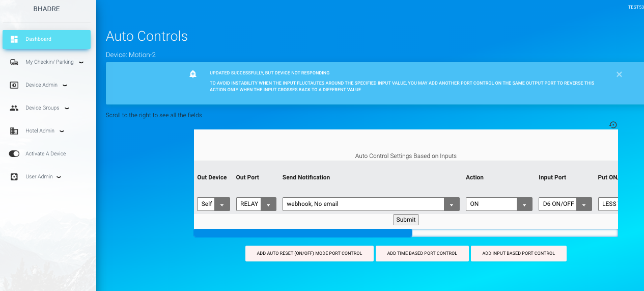
Task: Click the Device: Motion-2 text
Action: (131, 55)
